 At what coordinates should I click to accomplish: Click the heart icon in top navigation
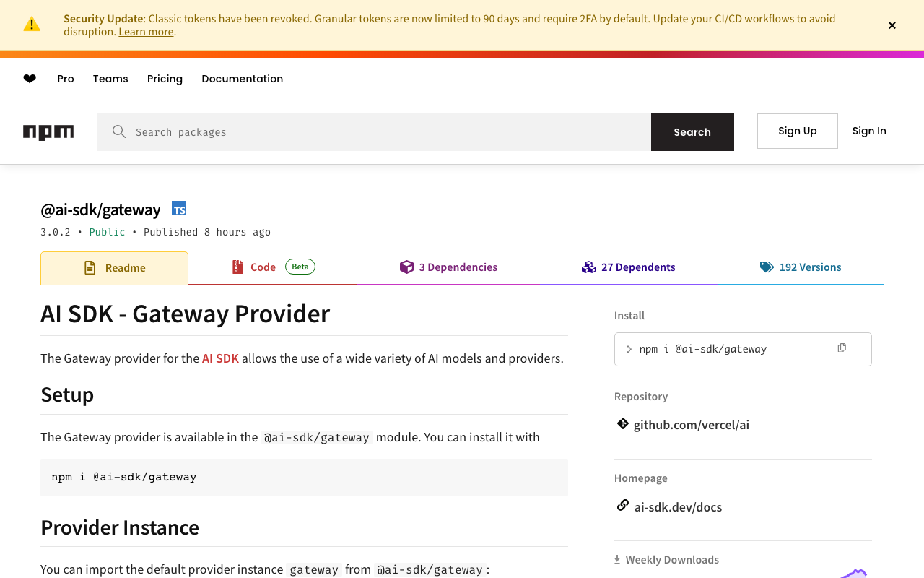coord(30,79)
